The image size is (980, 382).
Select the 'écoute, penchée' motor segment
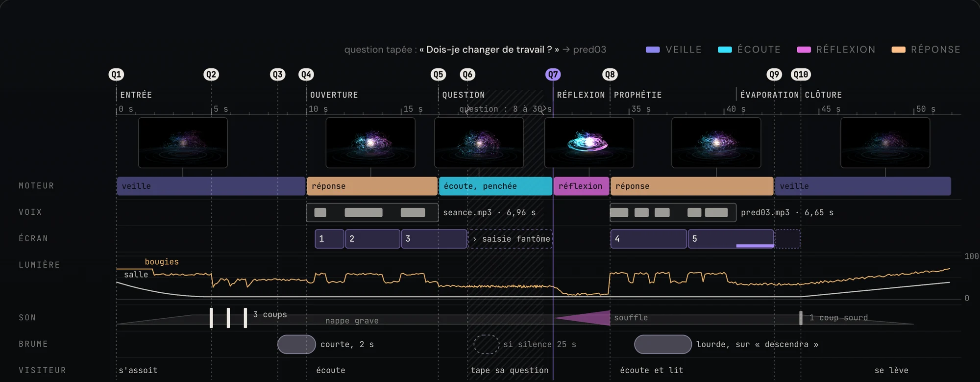click(x=495, y=186)
